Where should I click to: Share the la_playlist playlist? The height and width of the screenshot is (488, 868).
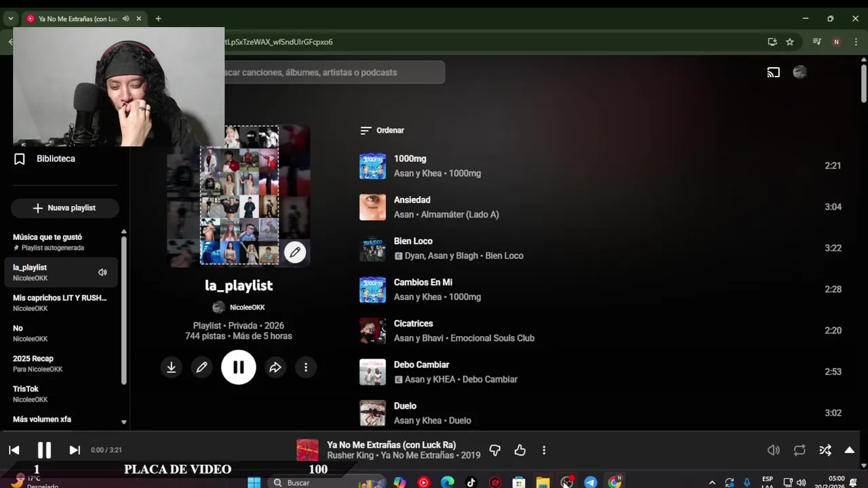click(275, 367)
